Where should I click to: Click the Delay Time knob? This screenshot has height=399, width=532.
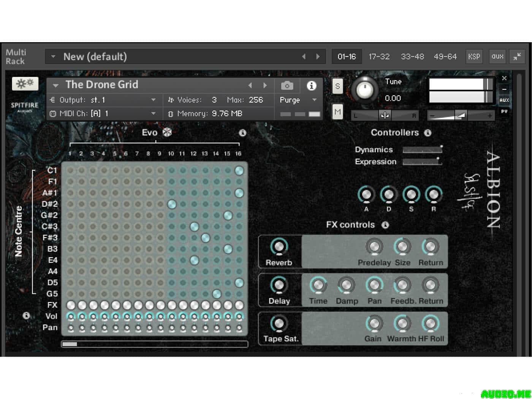(x=318, y=285)
